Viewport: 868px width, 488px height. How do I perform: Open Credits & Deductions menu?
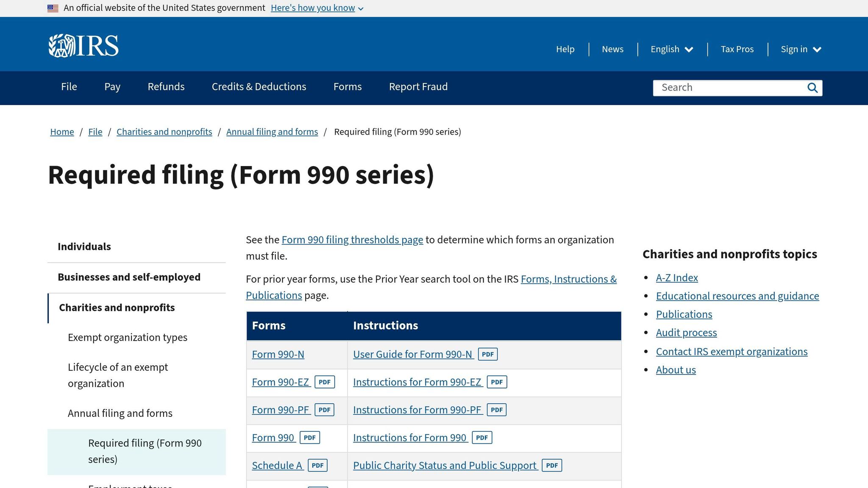coord(259,87)
